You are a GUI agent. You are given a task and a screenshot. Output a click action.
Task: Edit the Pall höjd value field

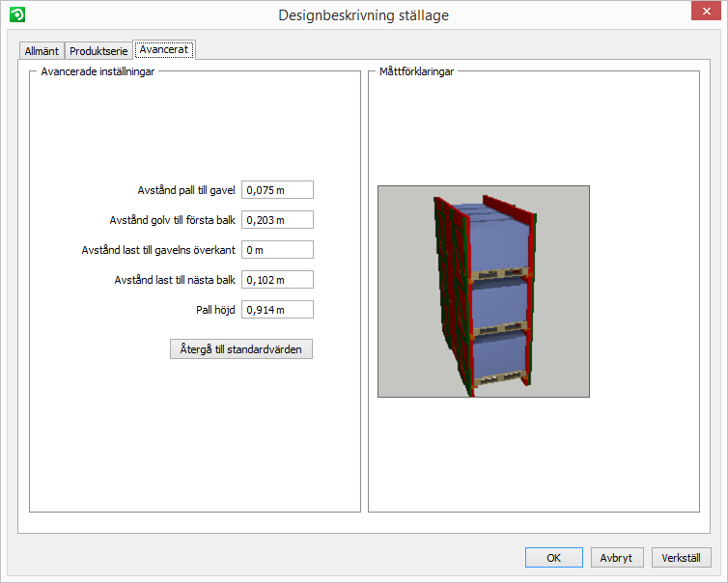pyautogui.click(x=277, y=310)
